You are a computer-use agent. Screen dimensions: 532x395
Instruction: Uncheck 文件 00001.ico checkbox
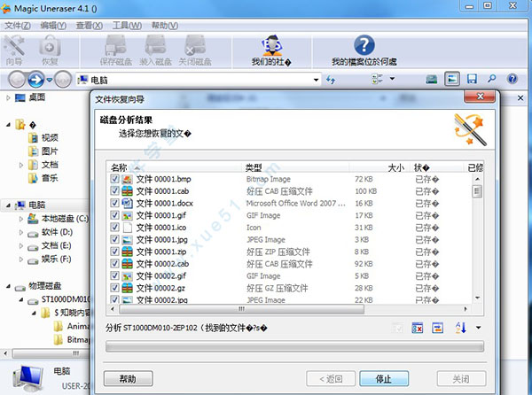[x=114, y=227]
